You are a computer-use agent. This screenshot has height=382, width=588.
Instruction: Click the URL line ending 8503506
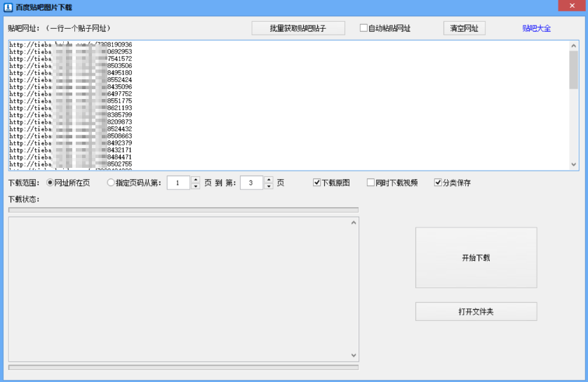pyautogui.click(x=70, y=66)
